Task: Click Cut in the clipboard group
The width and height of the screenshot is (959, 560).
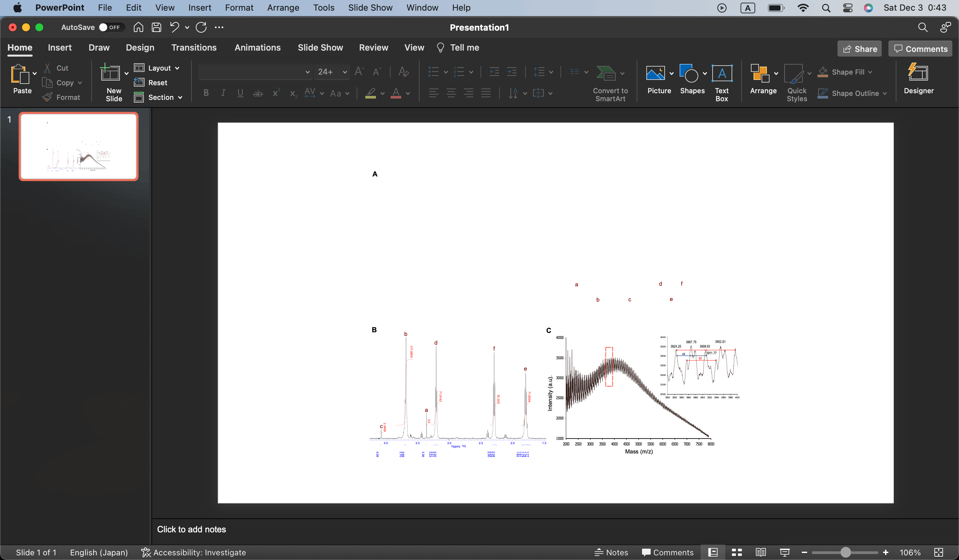Action: coord(56,68)
